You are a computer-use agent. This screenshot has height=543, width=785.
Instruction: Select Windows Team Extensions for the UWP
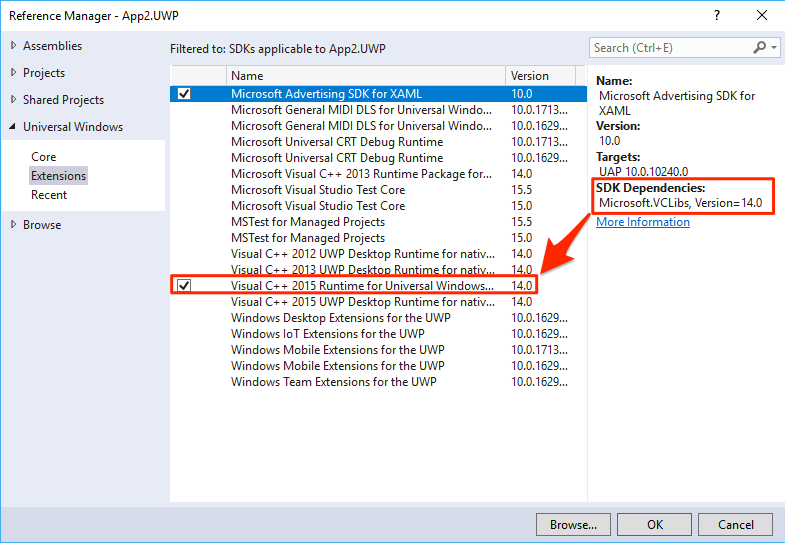[x=378, y=382]
